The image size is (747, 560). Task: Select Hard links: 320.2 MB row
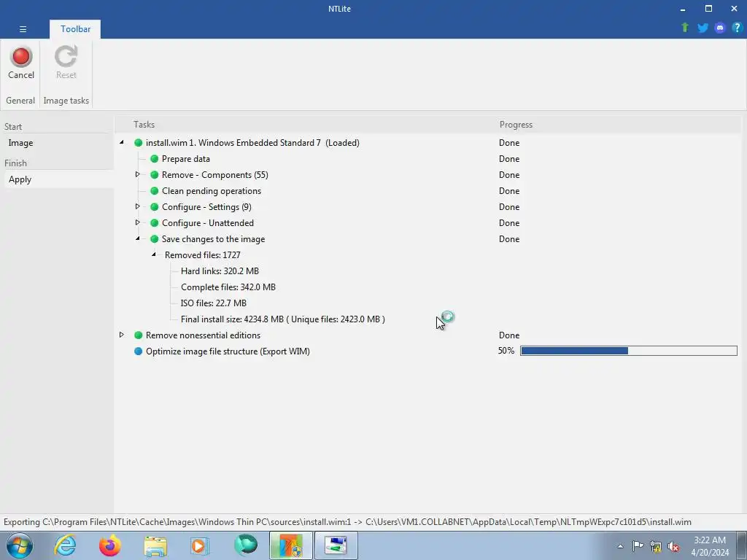[220, 271]
